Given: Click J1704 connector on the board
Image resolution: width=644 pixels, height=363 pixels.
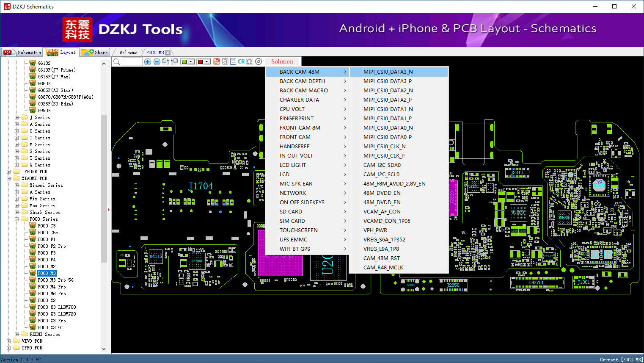Looking at the screenshot, I should (201, 186).
